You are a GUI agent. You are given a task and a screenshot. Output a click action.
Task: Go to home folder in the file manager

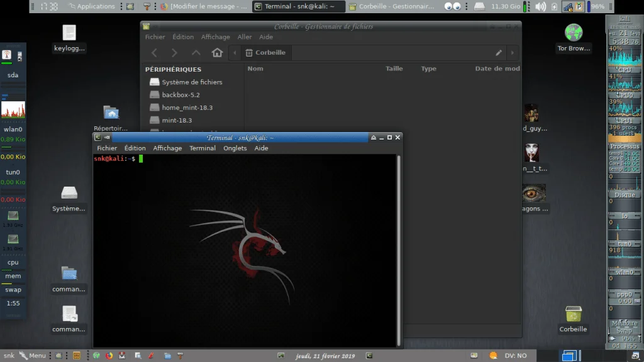pyautogui.click(x=217, y=53)
